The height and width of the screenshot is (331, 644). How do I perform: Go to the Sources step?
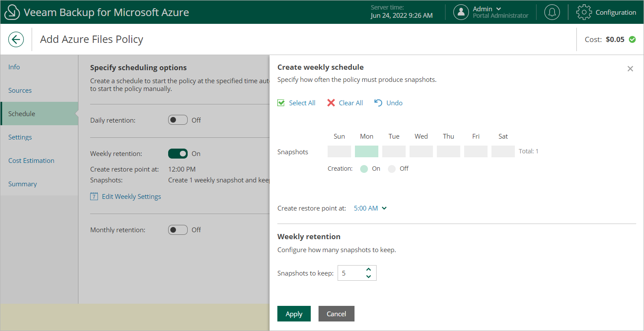point(20,91)
